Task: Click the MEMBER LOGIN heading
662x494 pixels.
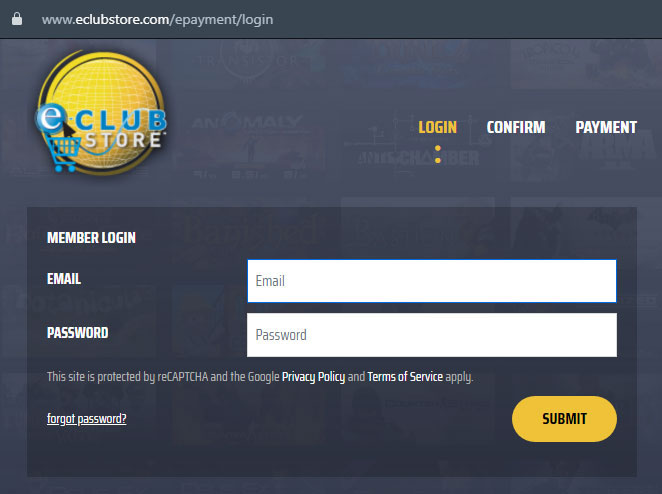Action: tap(91, 238)
